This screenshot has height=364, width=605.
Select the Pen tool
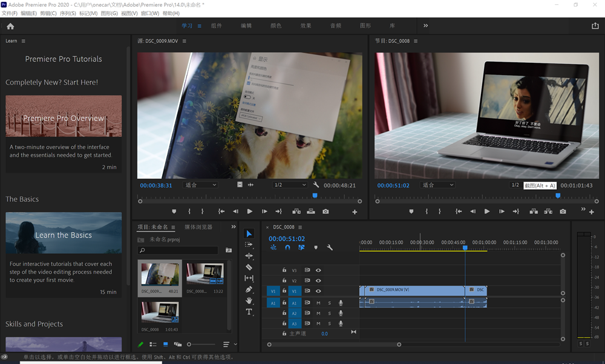249,290
